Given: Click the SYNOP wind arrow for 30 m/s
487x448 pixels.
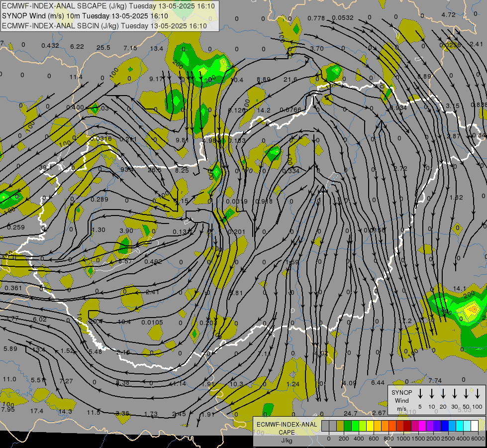Looking at the screenshot, I should pos(454,393).
